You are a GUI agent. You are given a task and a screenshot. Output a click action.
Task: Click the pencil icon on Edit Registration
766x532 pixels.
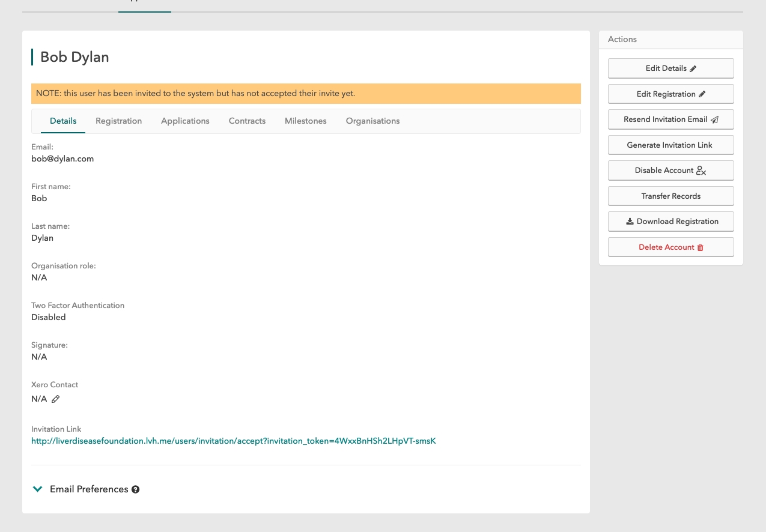click(702, 94)
